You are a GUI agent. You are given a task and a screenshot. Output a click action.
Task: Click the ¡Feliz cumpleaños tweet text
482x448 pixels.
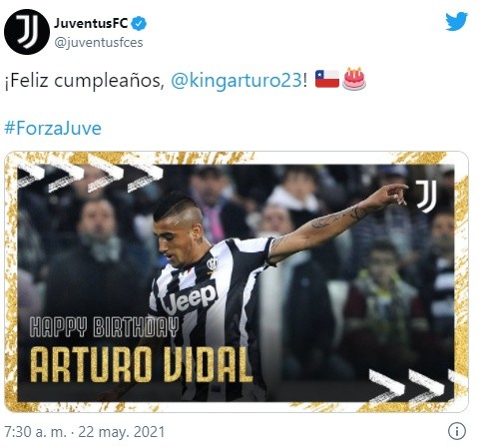[x=85, y=81]
